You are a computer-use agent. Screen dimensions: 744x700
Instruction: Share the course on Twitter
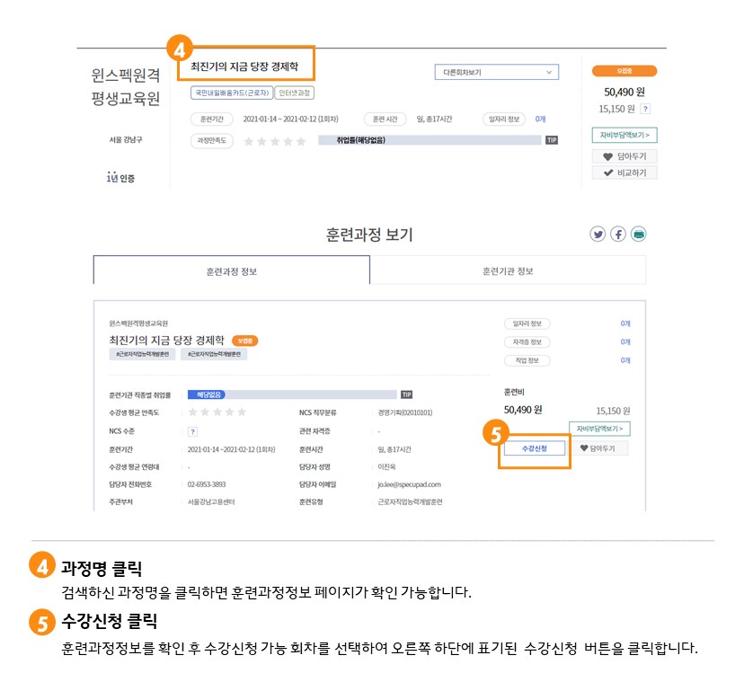(598, 235)
